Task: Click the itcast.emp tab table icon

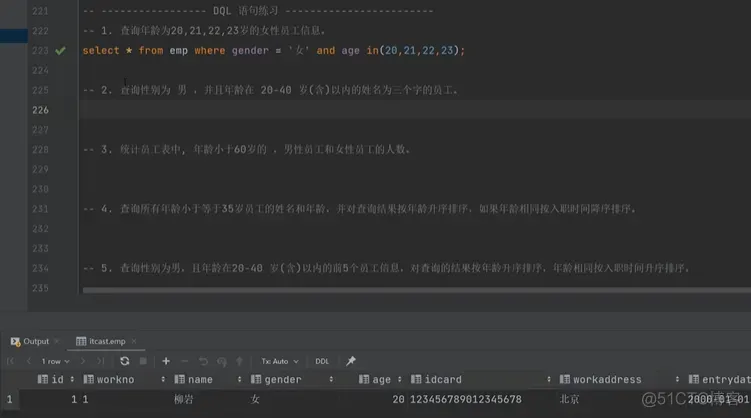Action: (81, 341)
